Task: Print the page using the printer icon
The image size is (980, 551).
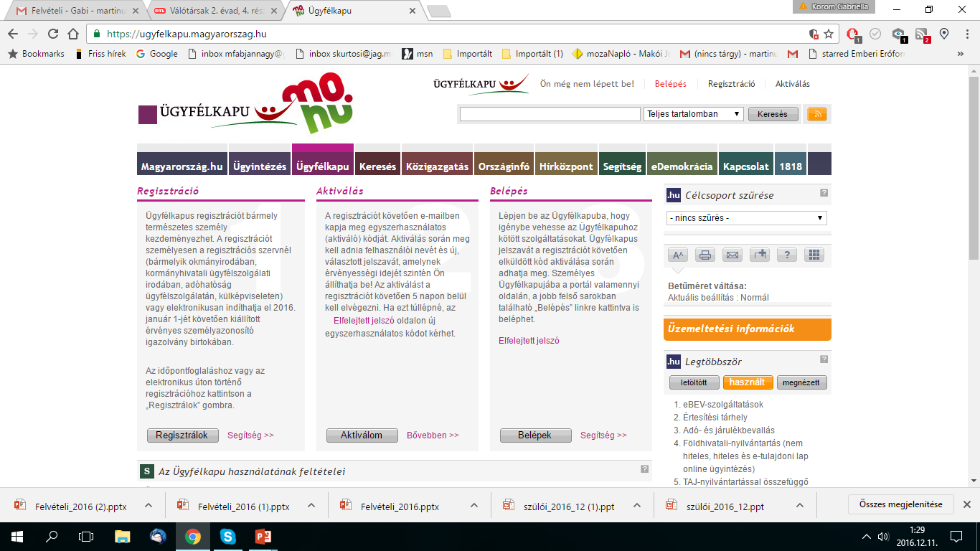Action: 705,255
